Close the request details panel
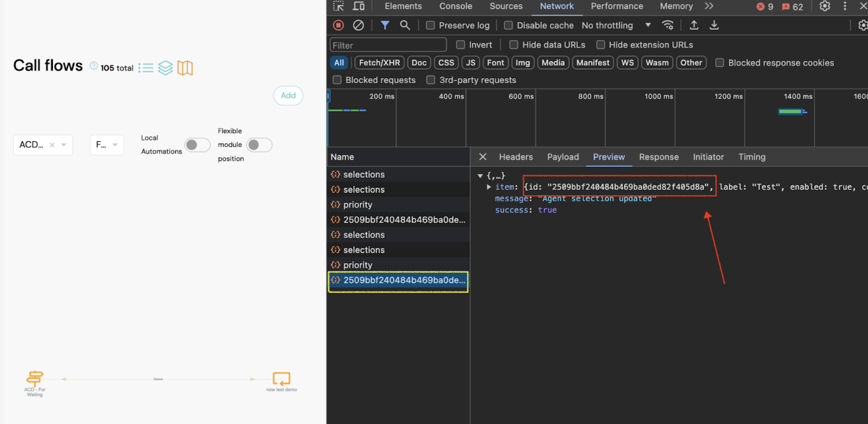 tap(482, 157)
